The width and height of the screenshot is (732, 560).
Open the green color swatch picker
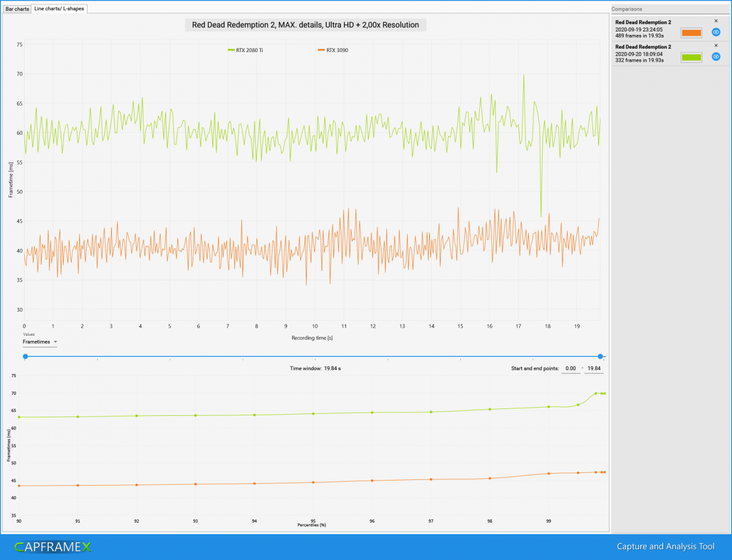pyautogui.click(x=691, y=57)
